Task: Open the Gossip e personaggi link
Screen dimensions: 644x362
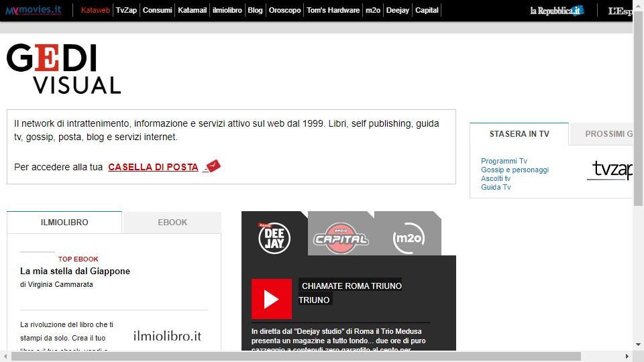Action: pyautogui.click(x=515, y=170)
